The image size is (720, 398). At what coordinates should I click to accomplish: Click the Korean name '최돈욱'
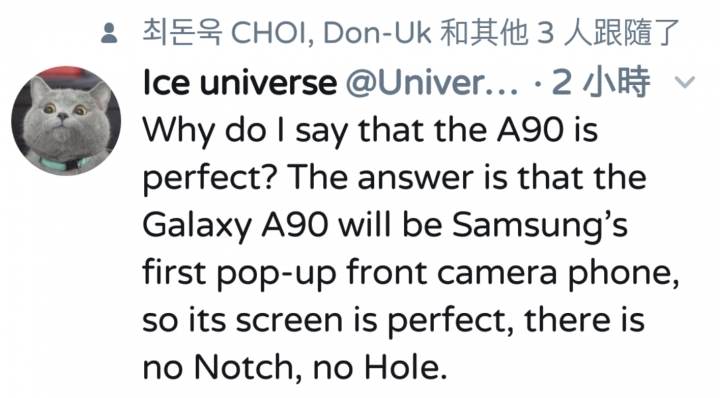click(182, 33)
